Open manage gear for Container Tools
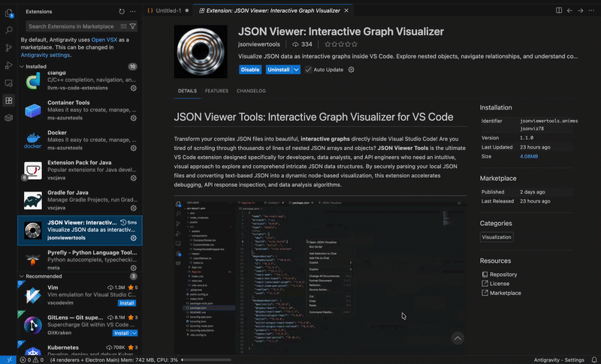Screen dimensions: 601x364 (134, 118)
